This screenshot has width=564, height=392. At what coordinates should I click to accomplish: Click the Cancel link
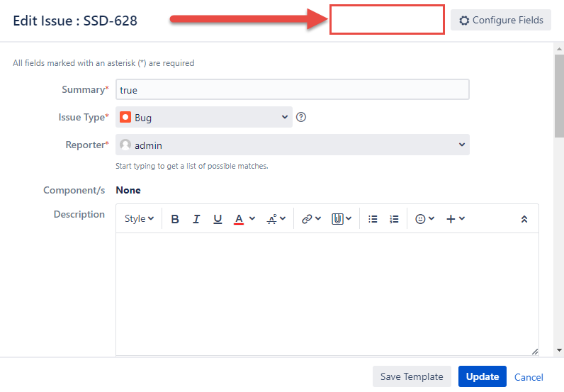[529, 377]
